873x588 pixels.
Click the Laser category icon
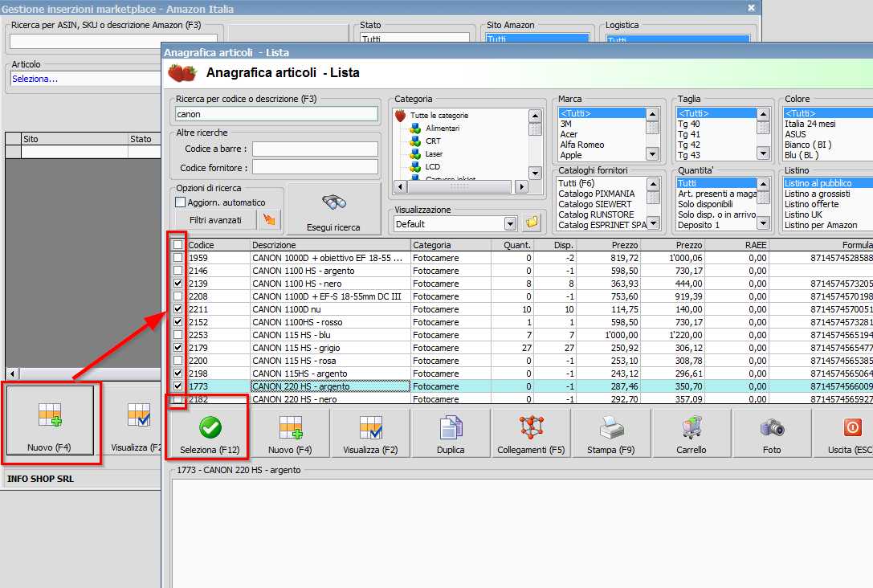click(415, 153)
